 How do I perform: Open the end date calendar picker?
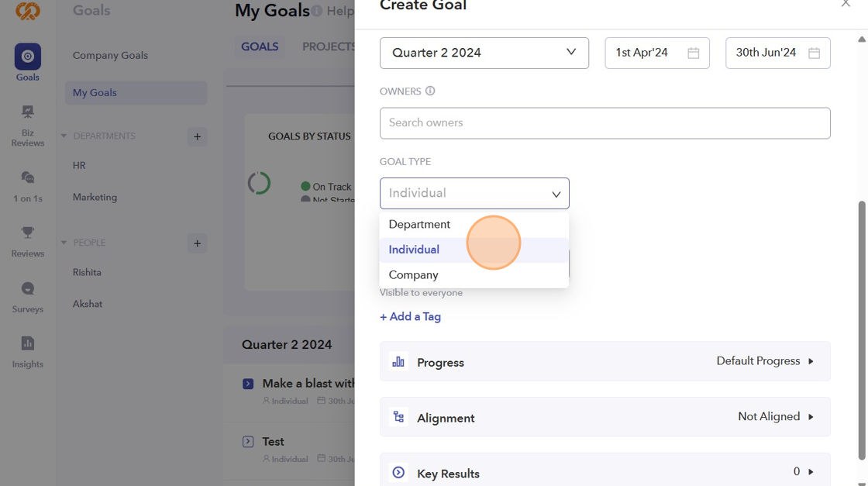(814, 53)
